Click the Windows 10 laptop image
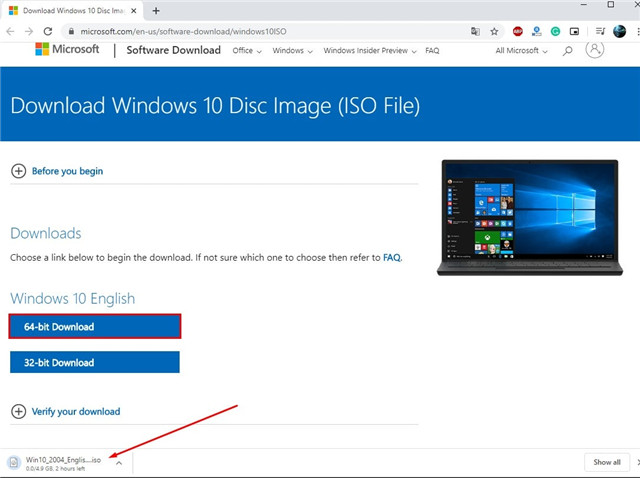Viewport: 640px width, 478px height. [530, 218]
